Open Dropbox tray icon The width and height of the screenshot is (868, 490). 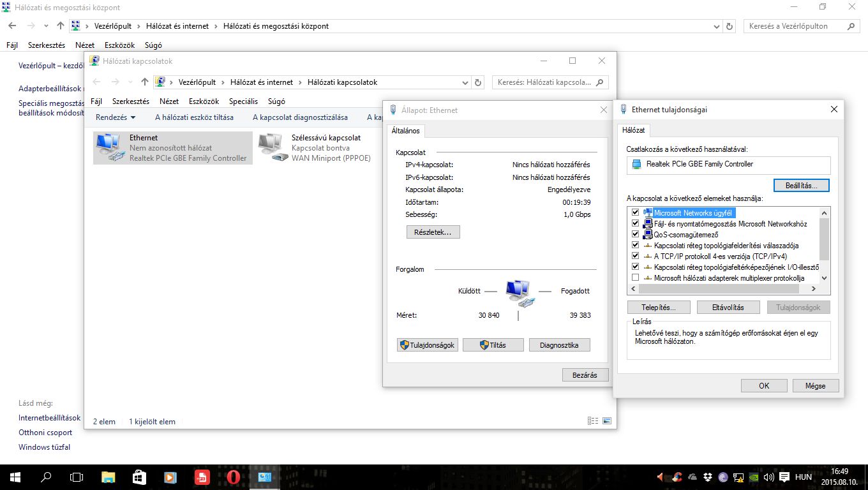click(x=708, y=477)
